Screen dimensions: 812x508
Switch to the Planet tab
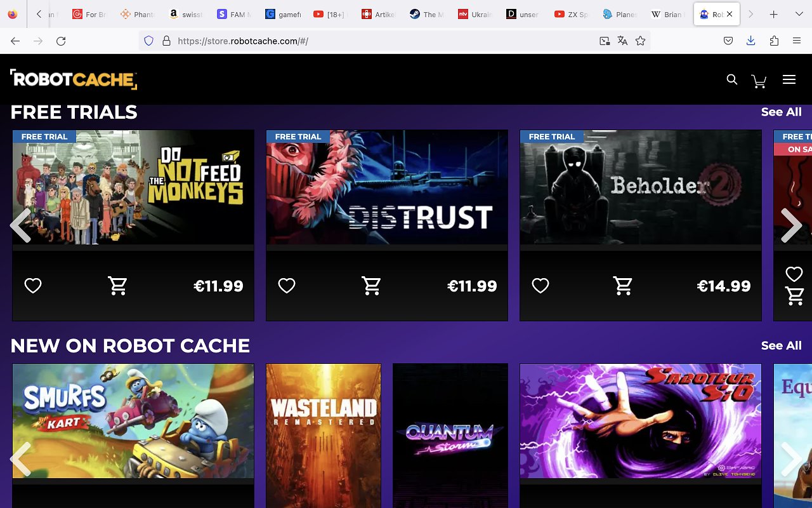(x=620, y=14)
